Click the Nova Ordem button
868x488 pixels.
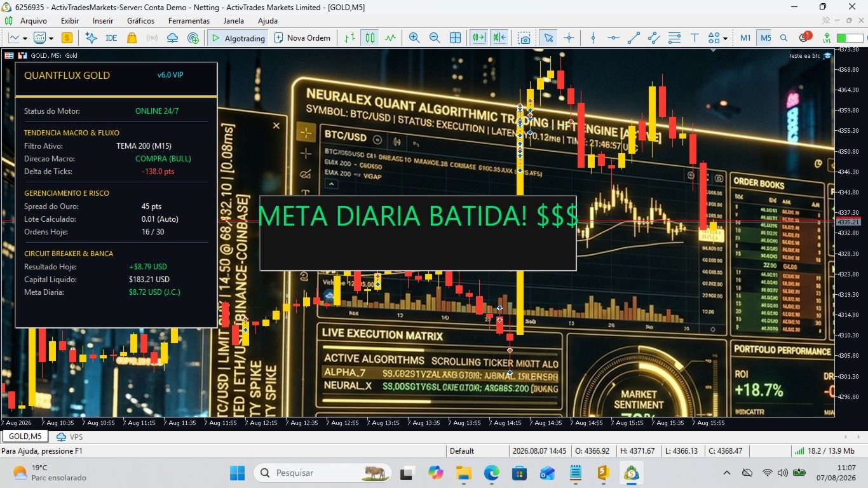coord(302,38)
